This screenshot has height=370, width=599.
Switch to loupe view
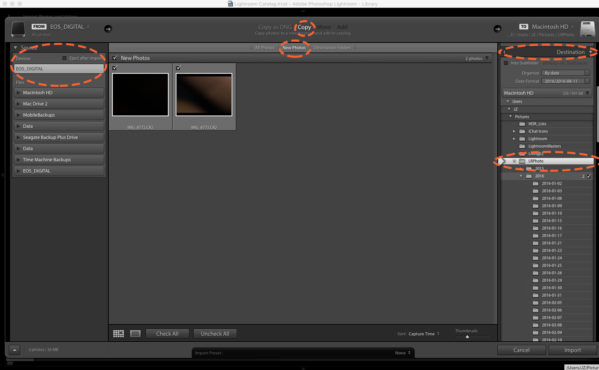pyautogui.click(x=135, y=334)
